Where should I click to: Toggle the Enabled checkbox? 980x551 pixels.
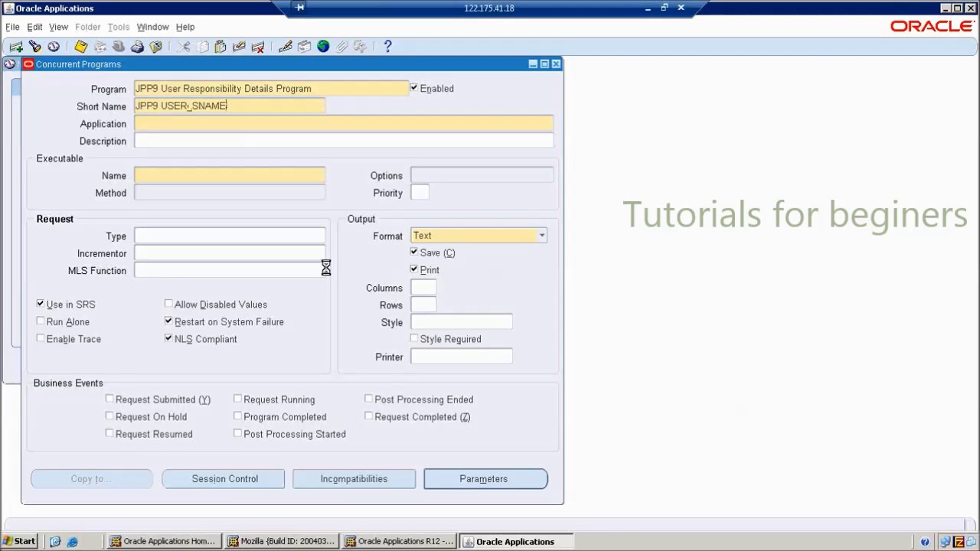414,88
